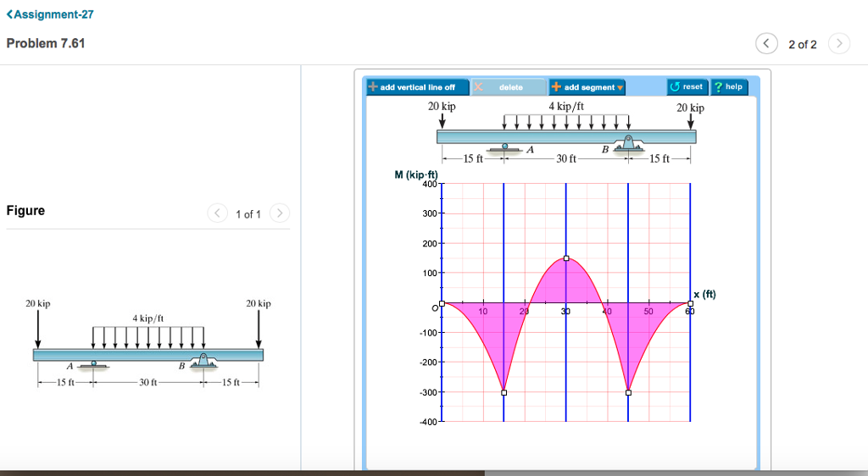The image size is (868, 476).
Task: Select control point at x=45, M=-300
Action: 628,392
